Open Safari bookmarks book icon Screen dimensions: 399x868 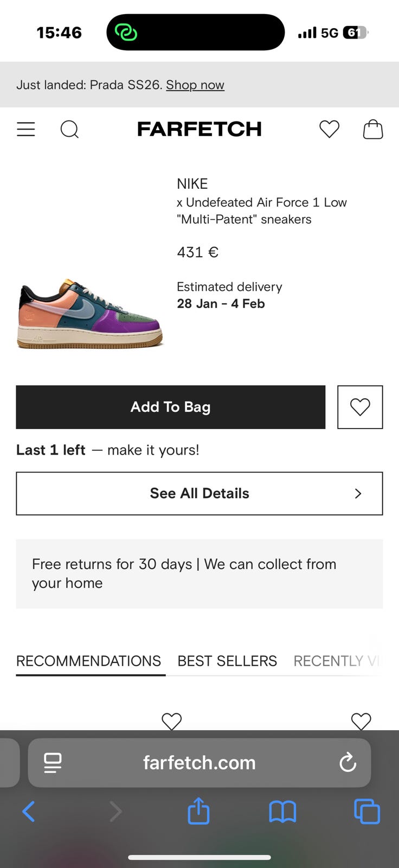282,812
